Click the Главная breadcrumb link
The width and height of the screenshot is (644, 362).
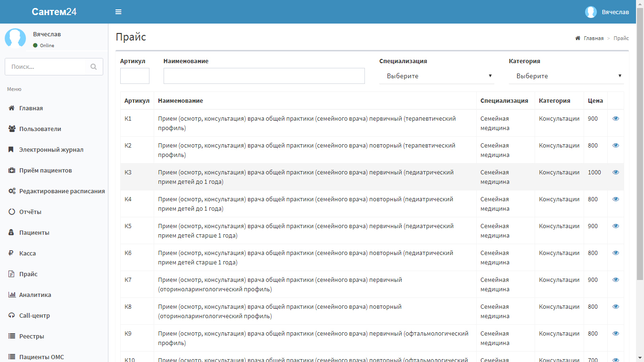[x=594, y=38]
